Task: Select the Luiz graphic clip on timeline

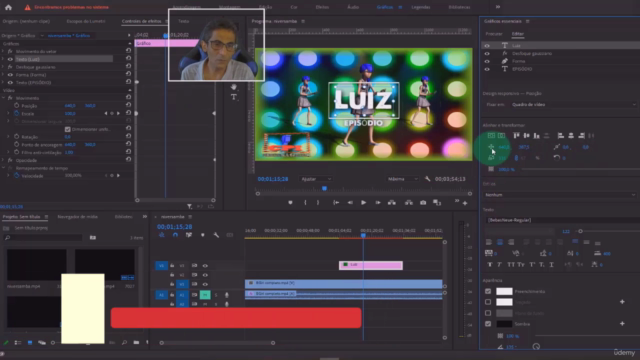Action: point(371,265)
